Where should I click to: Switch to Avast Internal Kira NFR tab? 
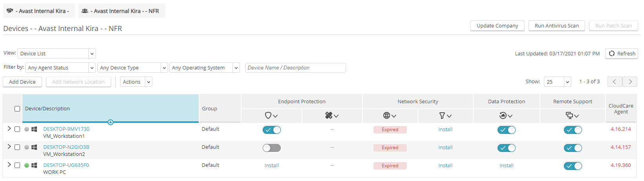tap(122, 11)
